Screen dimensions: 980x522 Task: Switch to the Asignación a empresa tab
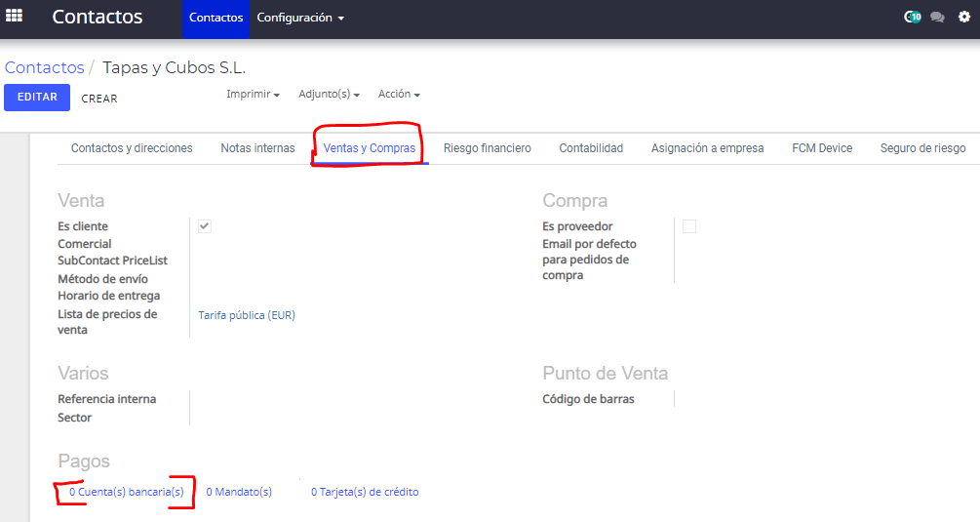click(708, 148)
